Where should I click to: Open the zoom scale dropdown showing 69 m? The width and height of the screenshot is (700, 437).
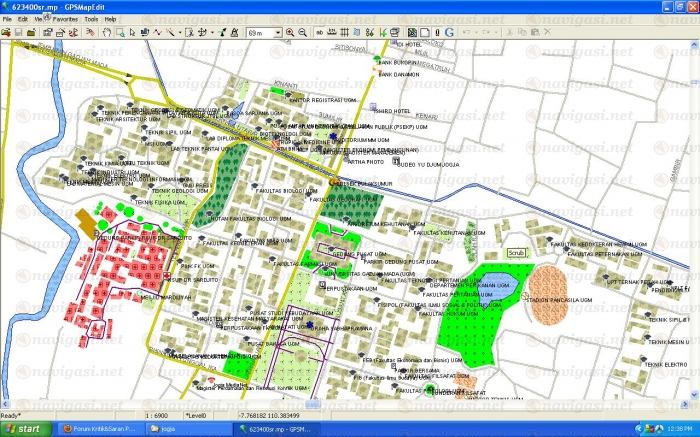(x=264, y=32)
